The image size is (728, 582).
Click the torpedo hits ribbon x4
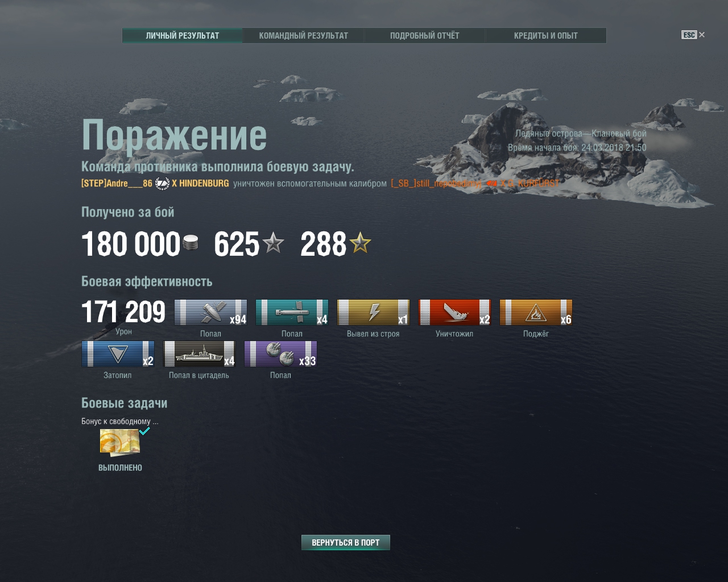(x=292, y=312)
